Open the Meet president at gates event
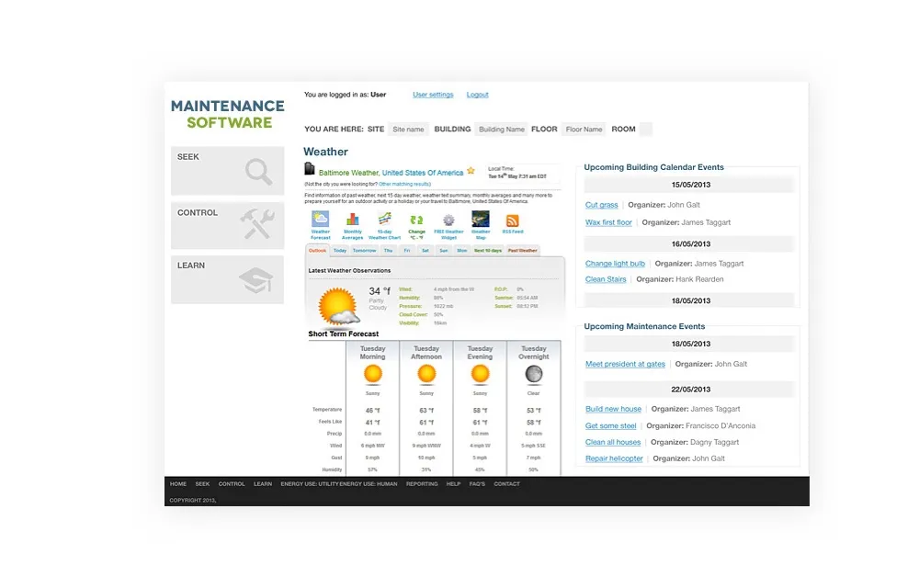919x588 pixels. [x=625, y=364]
